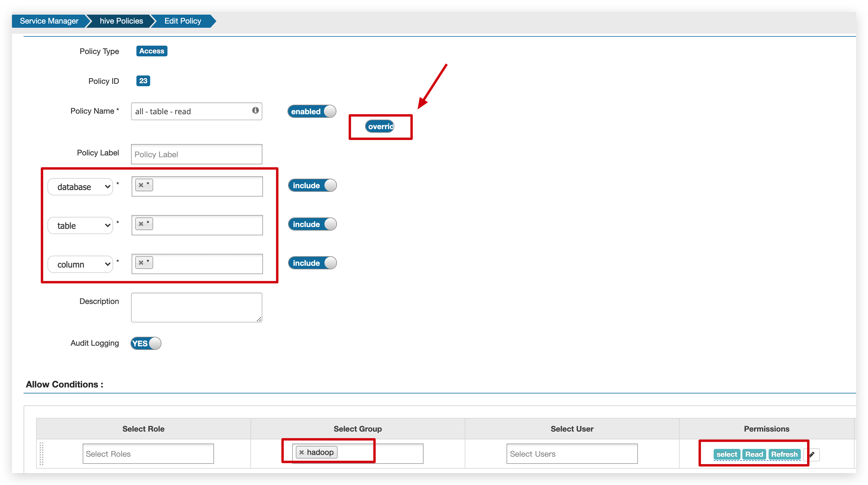
Task: Navigate to Service Manager breadcrumb
Action: 49,21
